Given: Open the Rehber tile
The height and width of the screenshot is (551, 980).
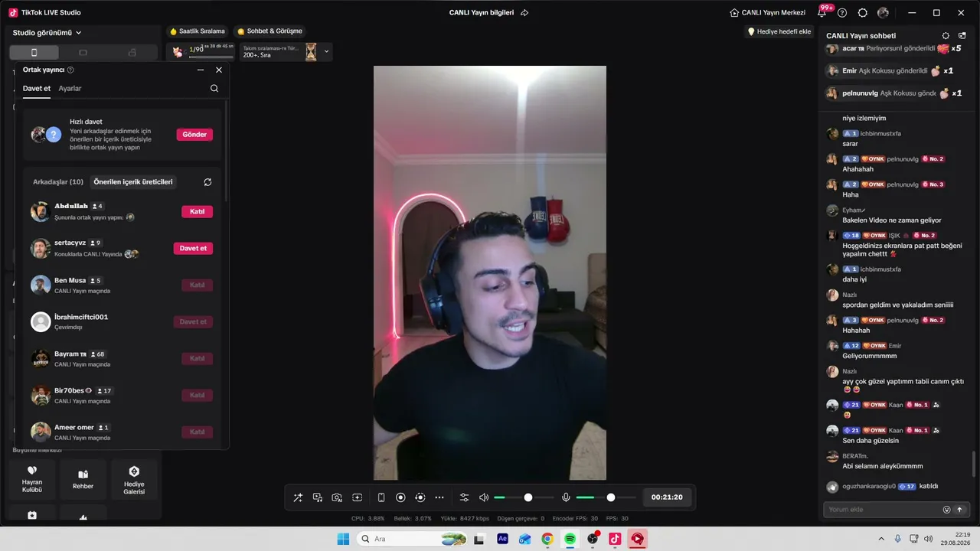Looking at the screenshot, I should pyautogui.click(x=83, y=479).
